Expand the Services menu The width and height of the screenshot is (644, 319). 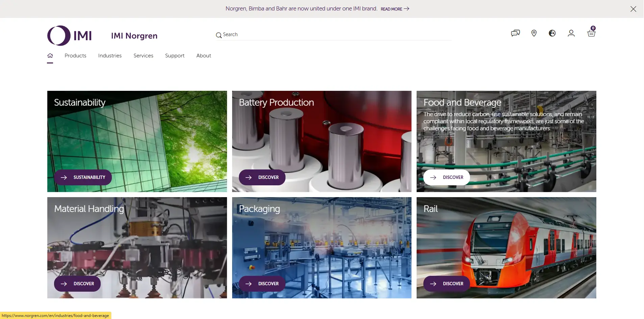pyautogui.click(x=143, y=56)
